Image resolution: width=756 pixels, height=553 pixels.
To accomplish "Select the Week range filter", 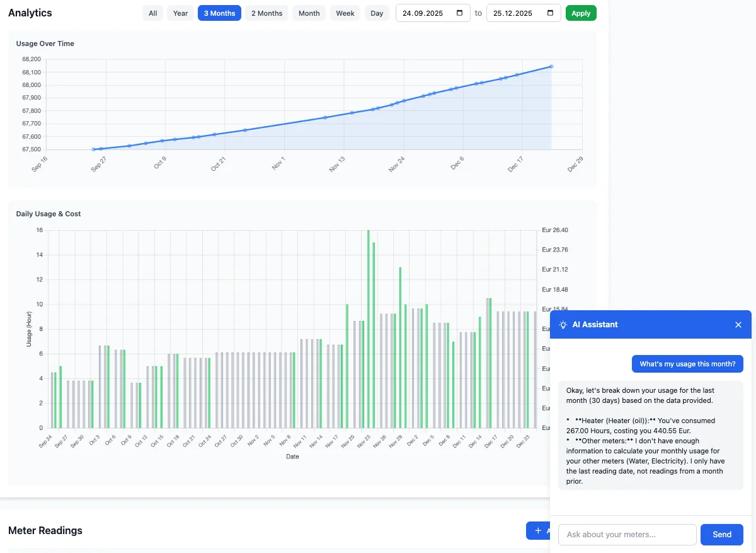I will pyautogui.click(x=345, y=13).
